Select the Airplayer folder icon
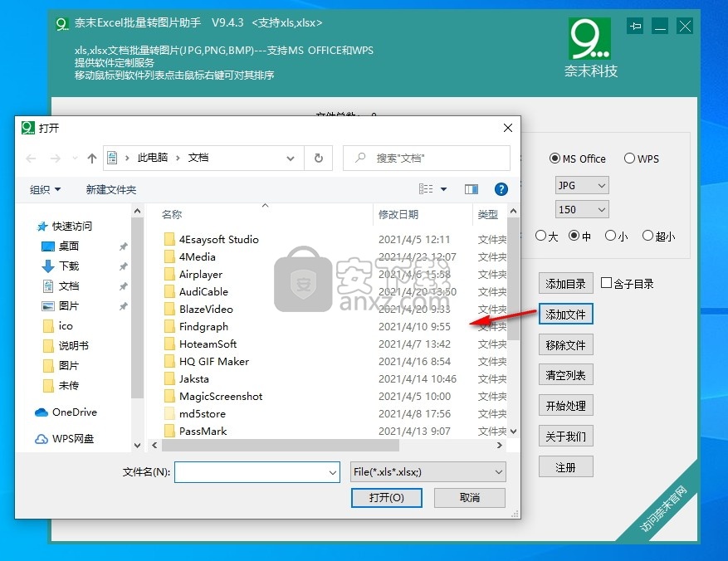728x561 pixels. (170, 274)
